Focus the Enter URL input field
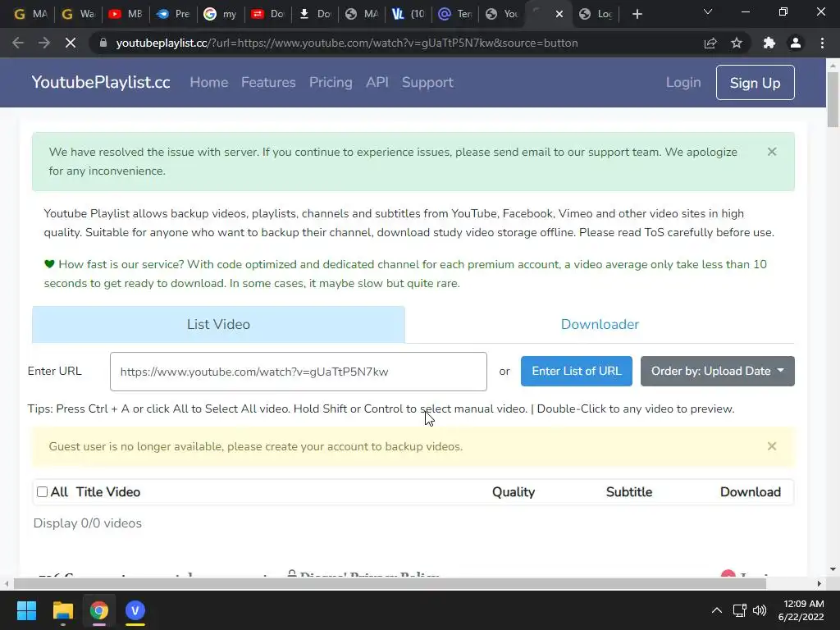 [299, 372]
